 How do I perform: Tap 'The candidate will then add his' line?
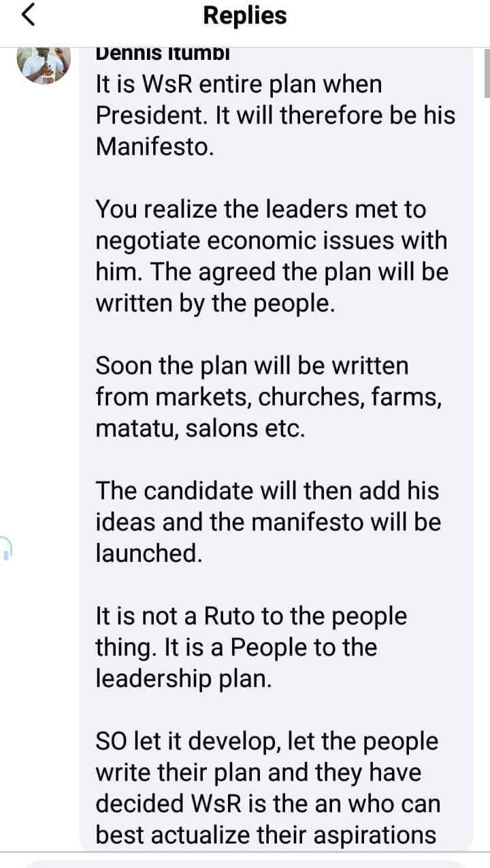click(x=267, y=490)
